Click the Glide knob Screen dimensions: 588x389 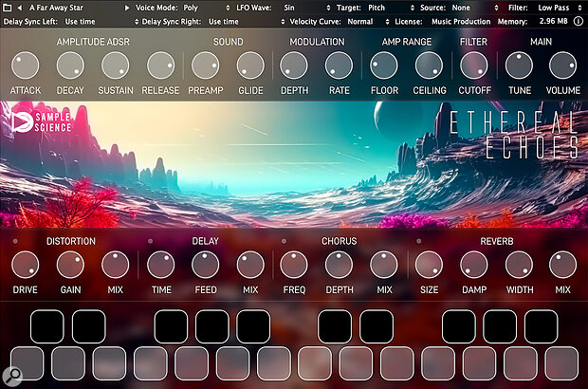(x=250, y=65)
